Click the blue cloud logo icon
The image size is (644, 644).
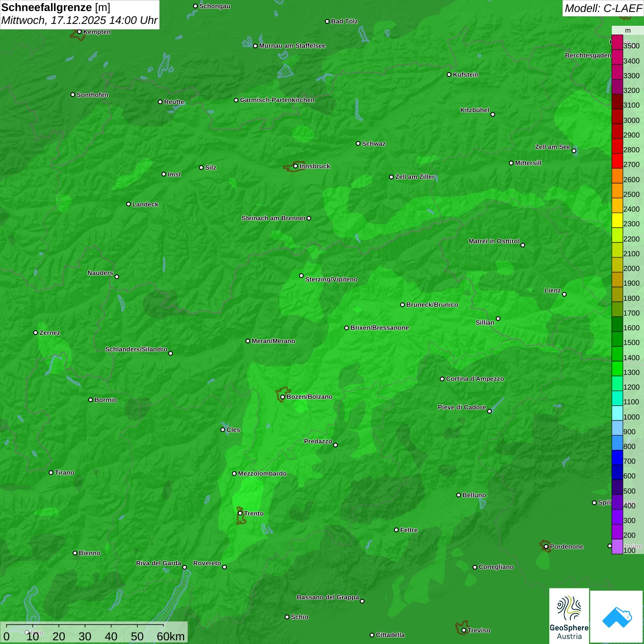click(617, 617)
